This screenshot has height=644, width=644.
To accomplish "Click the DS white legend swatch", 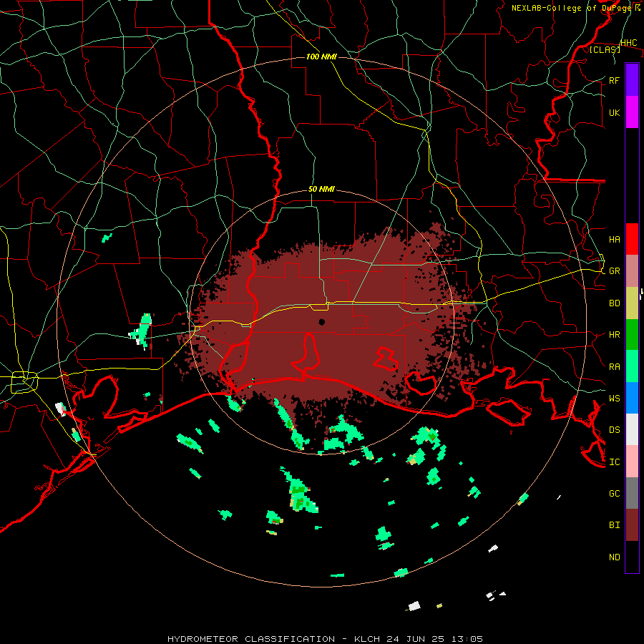I will 632,429.
